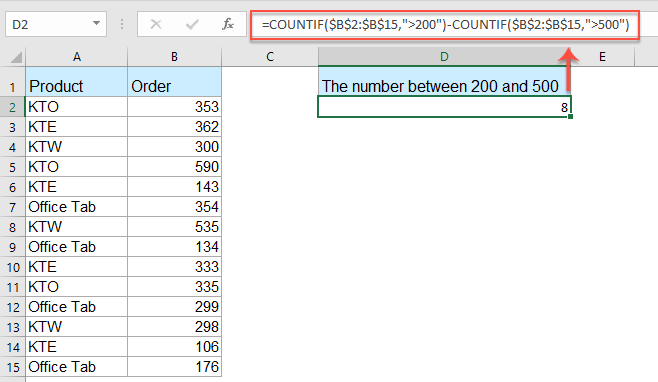Click cell with value 143

point(174,187)
